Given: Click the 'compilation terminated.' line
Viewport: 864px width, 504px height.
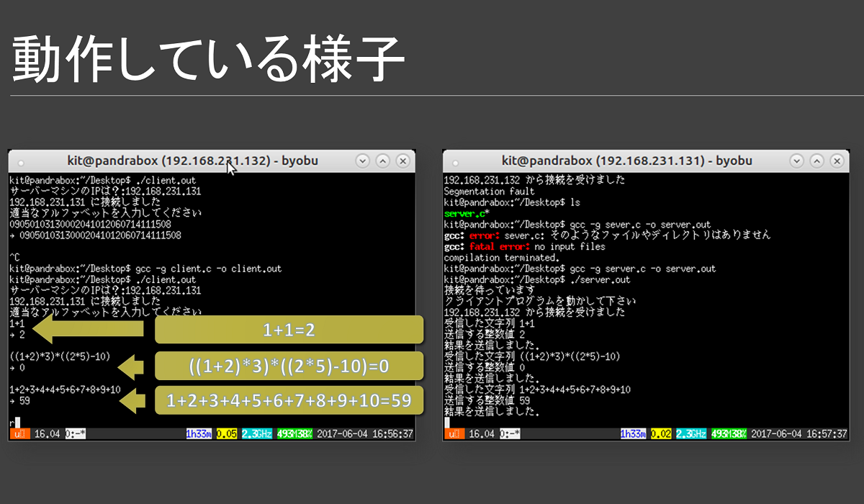Looking at the screenshot, I should 502,257.
